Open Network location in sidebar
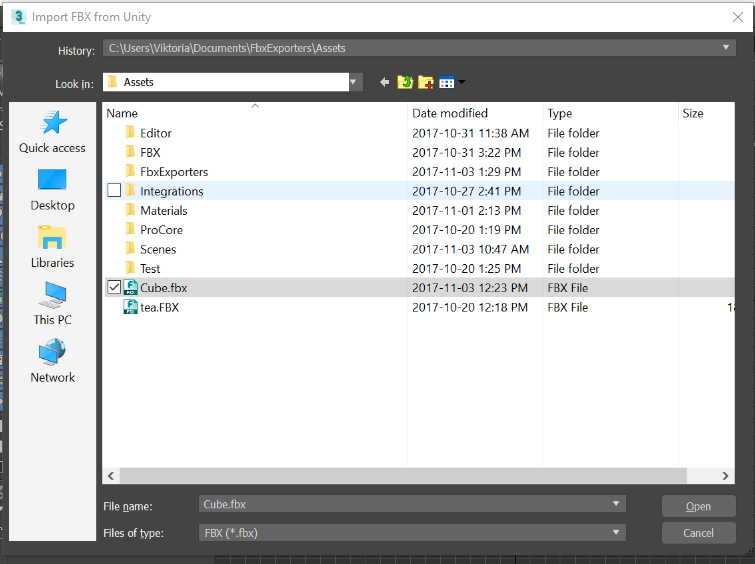 52,362
